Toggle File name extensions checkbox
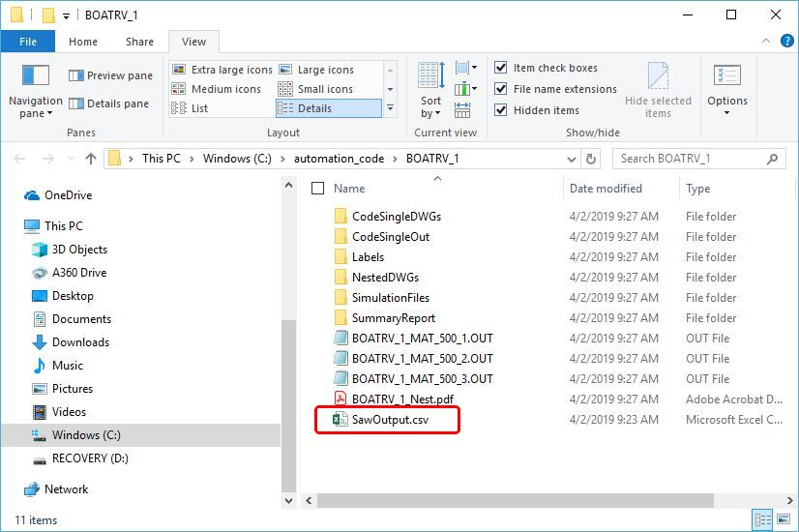Screen dimensions: 799x532 (x=501, y=89)
